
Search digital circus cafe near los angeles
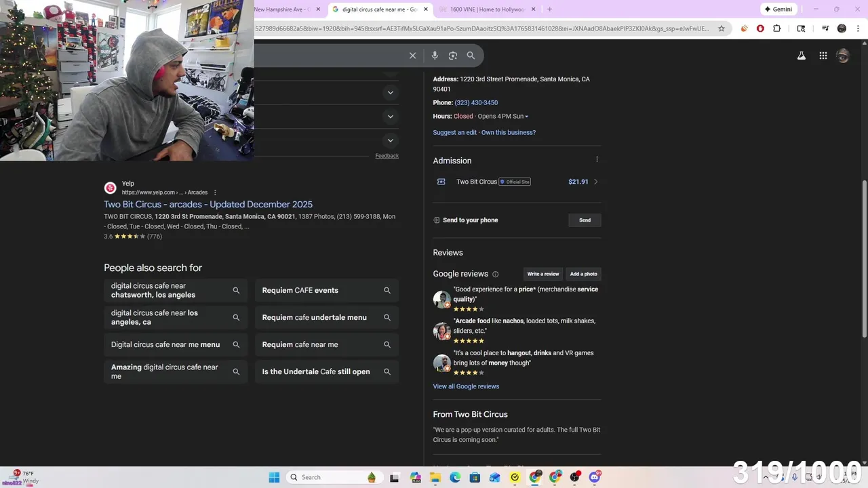tap(176, 317)
